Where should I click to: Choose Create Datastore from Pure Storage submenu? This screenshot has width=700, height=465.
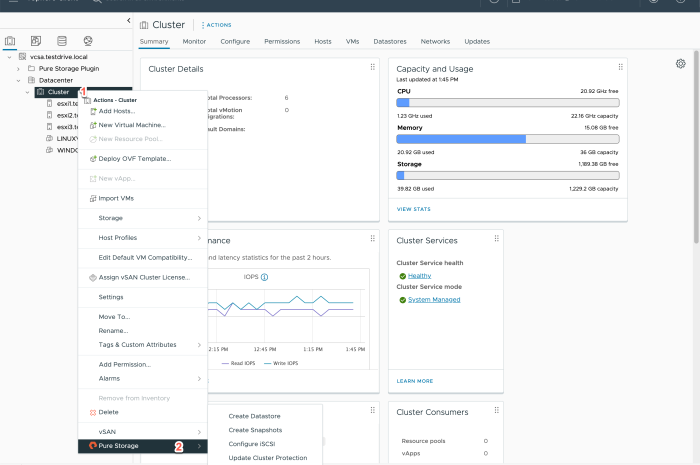point(254,416)
